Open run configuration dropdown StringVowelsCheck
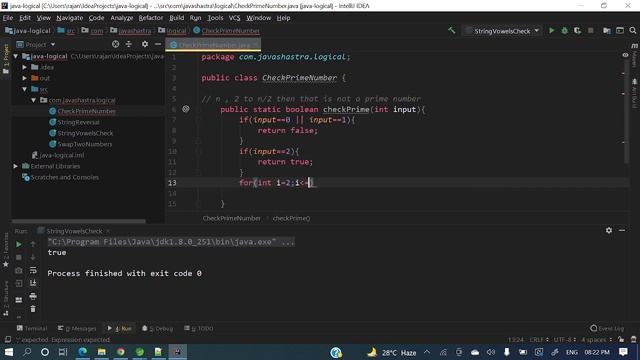 tap(502, 31)
